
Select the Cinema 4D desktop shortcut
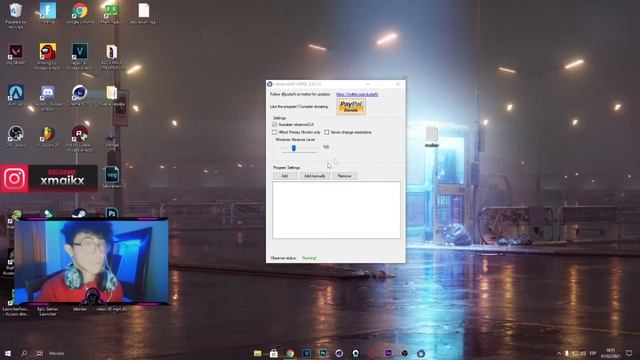click(80, 95)
